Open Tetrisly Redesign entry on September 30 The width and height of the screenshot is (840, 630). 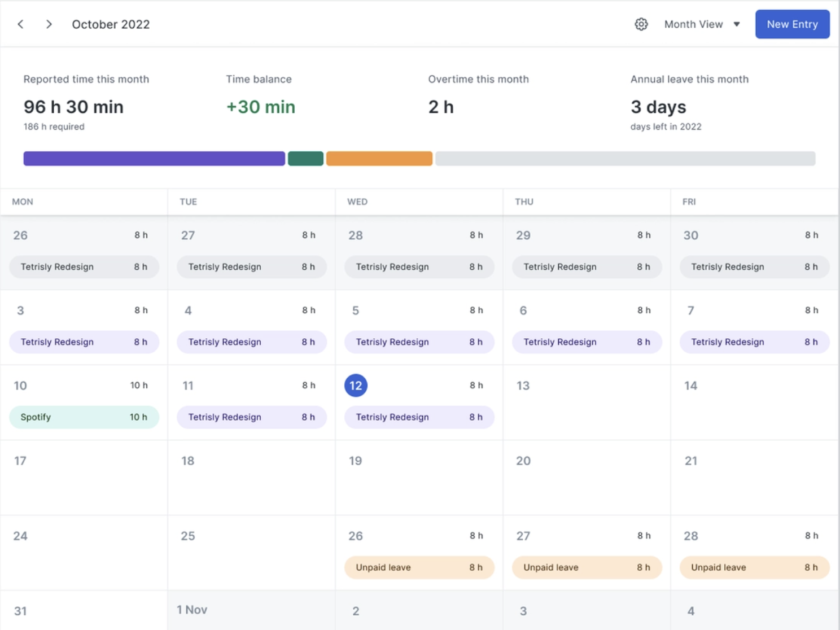click(x=754, y=267)
